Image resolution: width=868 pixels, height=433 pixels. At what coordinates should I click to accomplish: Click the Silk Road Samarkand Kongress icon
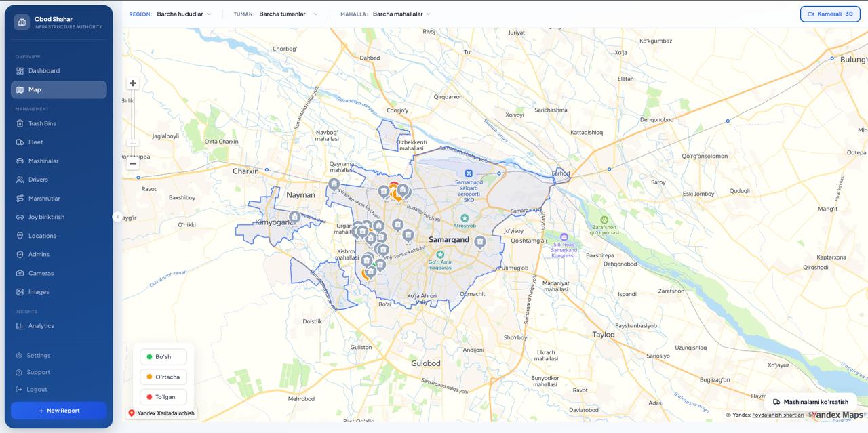coord(564,237)
